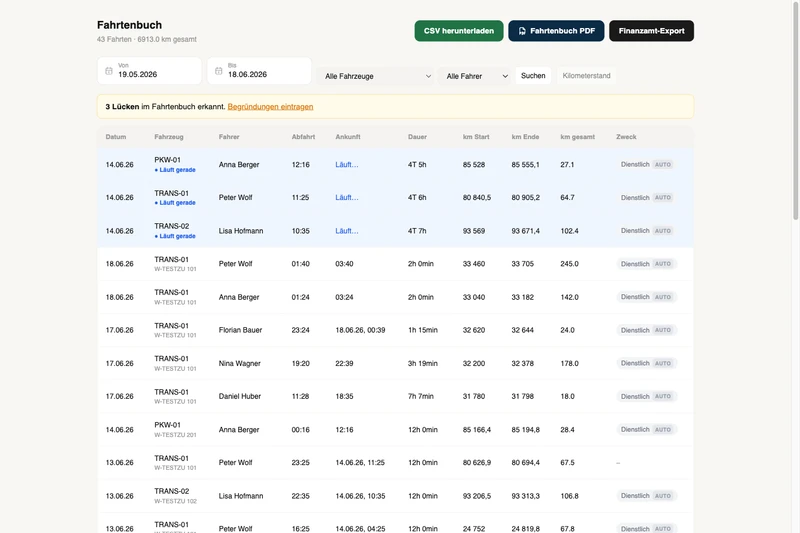Image resolution: width=800 pixels, height=533 pixels.
Task: Click the document icon on Fahrtenbuch PDF
Action: pyautogui.click(x=522, y=31)
